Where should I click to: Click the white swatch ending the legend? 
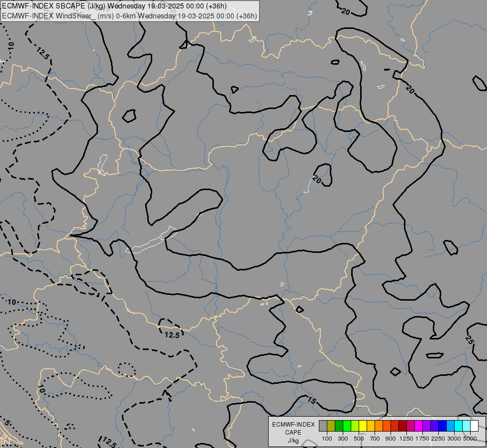pyautogui.click(x=475, y=426)
